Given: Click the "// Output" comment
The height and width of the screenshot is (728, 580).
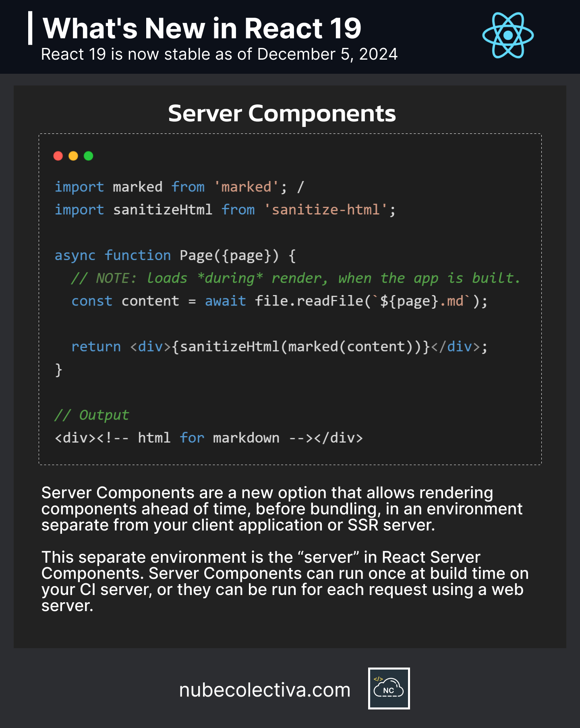Looking at the screenshot, I should click(x=92, y=415).
